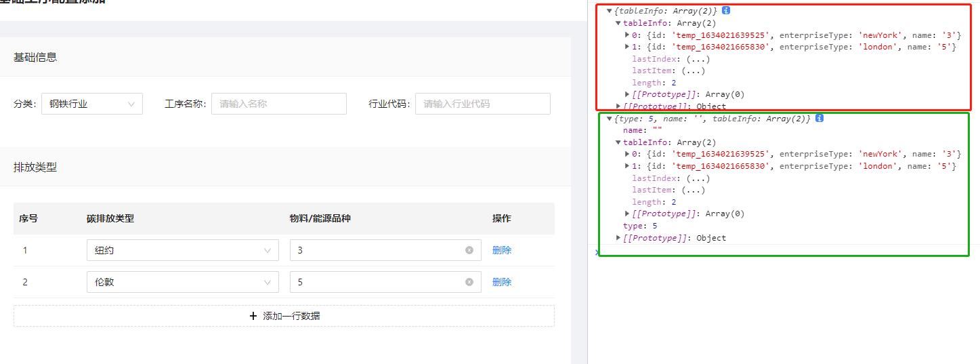Expand [[Prototype]]: Object of first log
The height and width of the screenshot is (364, 980).
click(x=618, y=106)
